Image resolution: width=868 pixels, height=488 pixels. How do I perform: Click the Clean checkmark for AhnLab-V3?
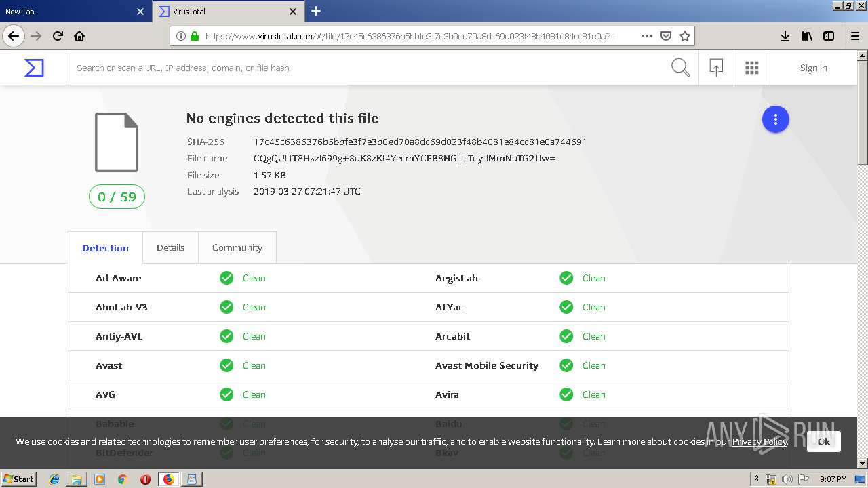point(226,307)
